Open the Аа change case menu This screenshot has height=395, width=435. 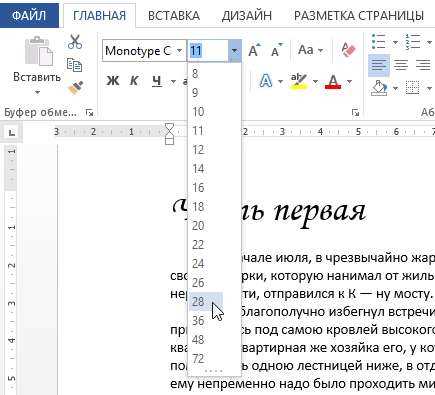310,50
